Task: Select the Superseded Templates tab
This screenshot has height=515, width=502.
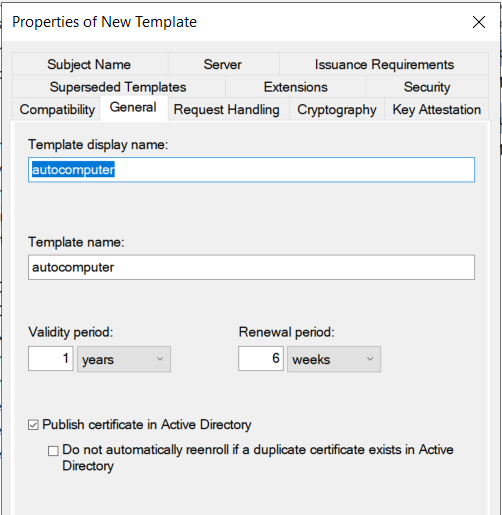Action: tap(119, 87)
